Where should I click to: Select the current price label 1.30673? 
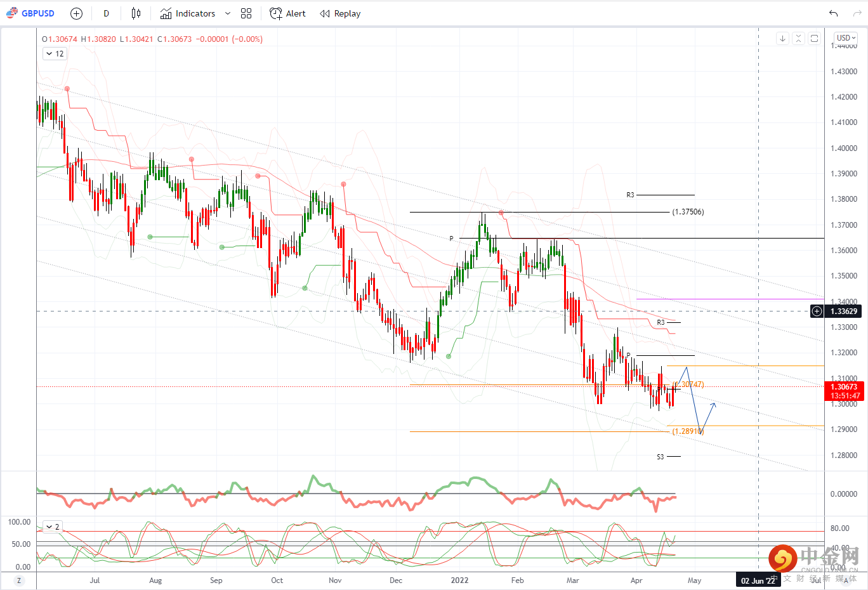(x=843, y=387)
